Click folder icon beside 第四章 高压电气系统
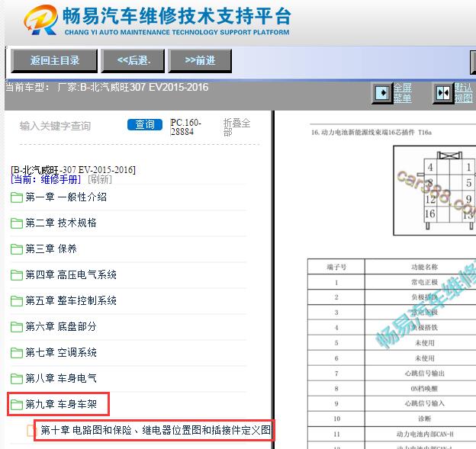Viewport: 476px width, 449px height. [x=16, y=275]
